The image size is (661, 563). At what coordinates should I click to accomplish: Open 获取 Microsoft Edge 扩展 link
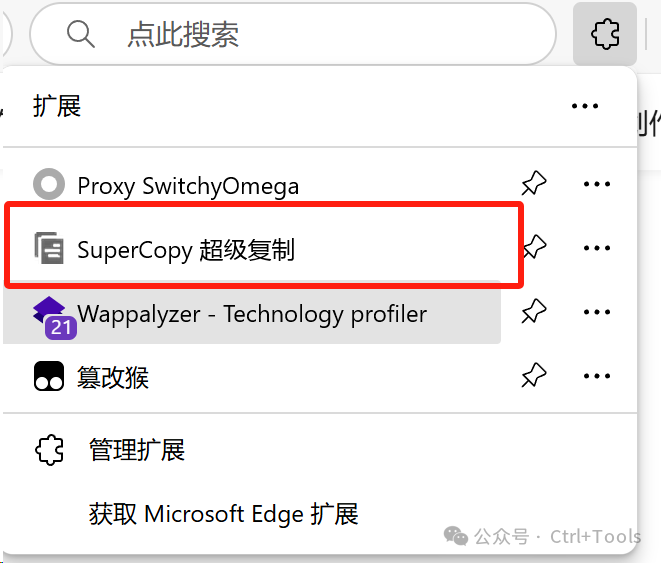click(223, 514)
